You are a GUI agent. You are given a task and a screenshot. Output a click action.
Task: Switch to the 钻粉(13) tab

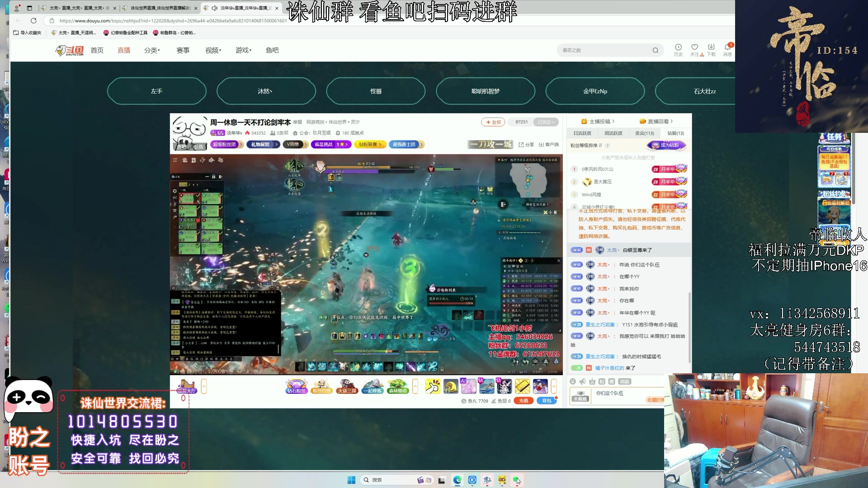[x=676, y=133]
